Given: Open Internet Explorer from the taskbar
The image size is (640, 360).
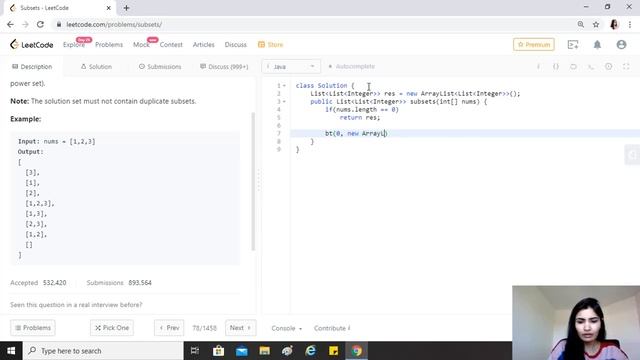Looking at the screenshot, I should click(x=311, y=351).
